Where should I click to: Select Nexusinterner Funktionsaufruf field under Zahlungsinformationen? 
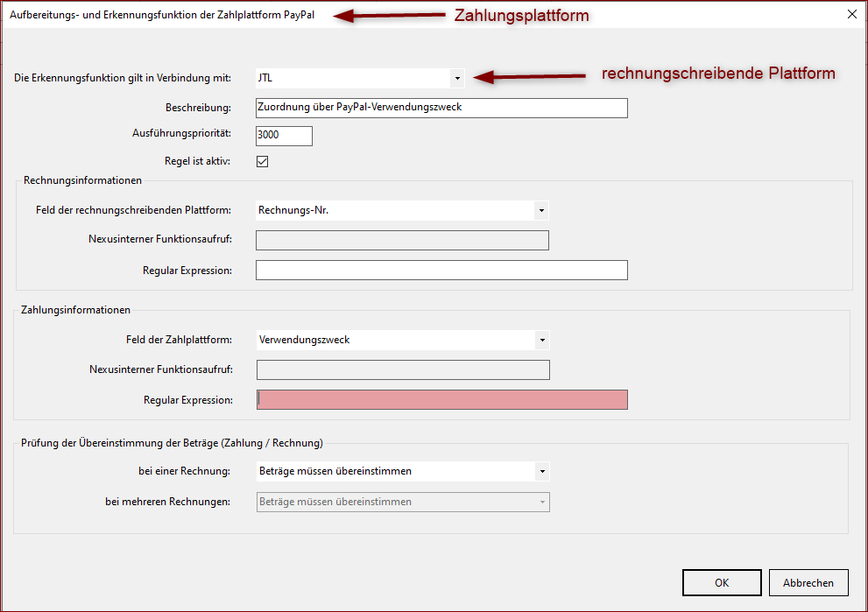[403, 369]
